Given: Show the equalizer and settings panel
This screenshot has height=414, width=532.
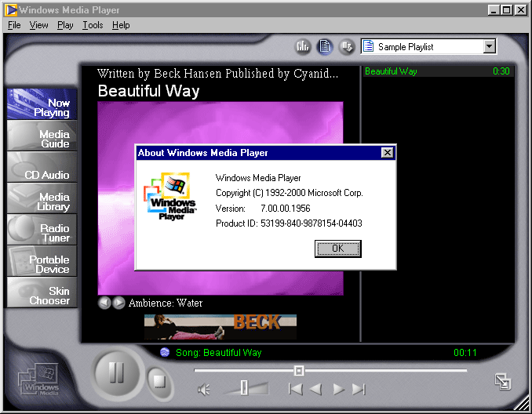Looking at the screenshot, I should coord(303,46).
